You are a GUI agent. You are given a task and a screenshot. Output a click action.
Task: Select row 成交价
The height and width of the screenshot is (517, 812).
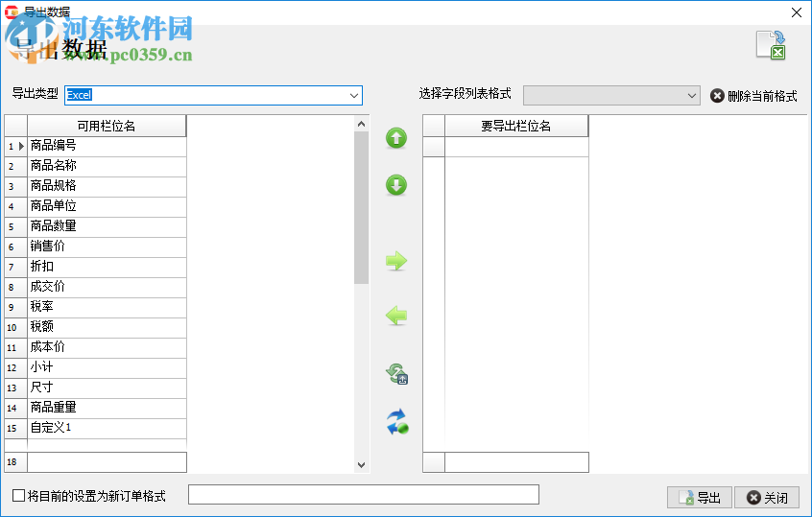coord(107,287)
